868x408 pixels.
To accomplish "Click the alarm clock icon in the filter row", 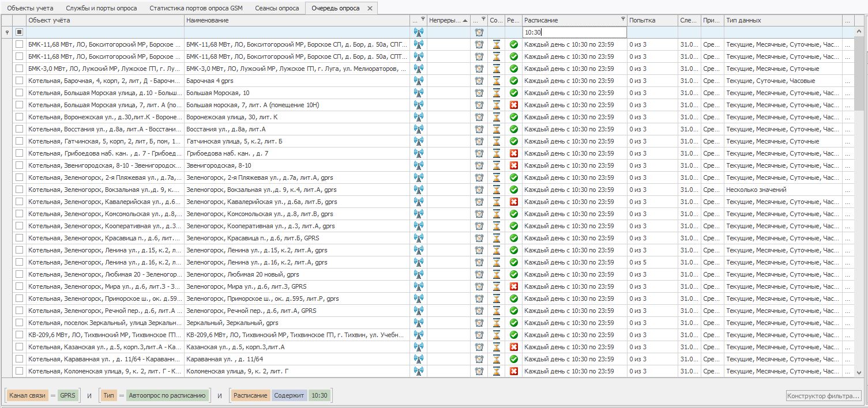I will (479, 32).
